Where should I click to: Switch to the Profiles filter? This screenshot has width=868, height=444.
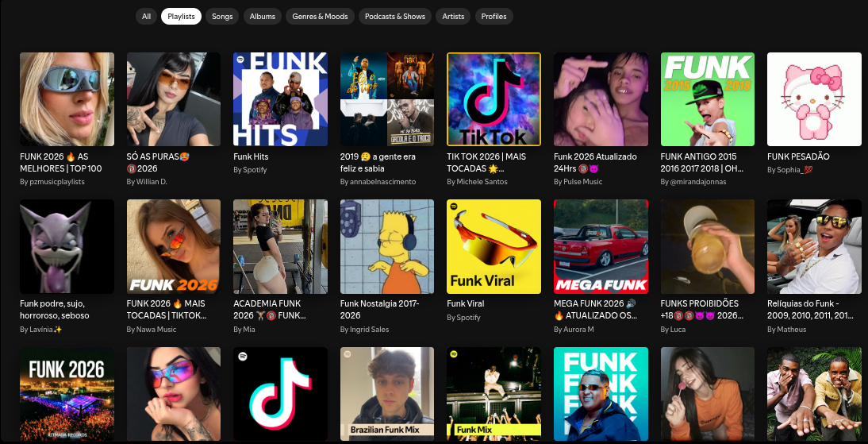pos(494,17)
